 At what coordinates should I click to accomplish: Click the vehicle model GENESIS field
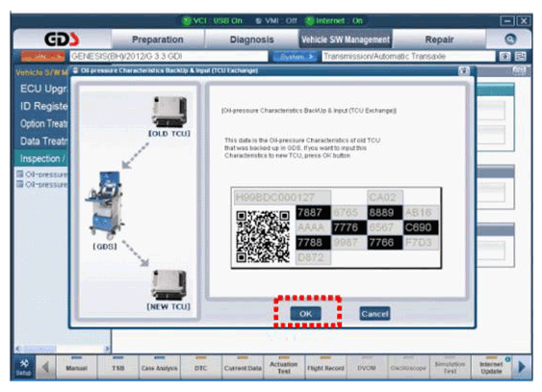(168, 57)
